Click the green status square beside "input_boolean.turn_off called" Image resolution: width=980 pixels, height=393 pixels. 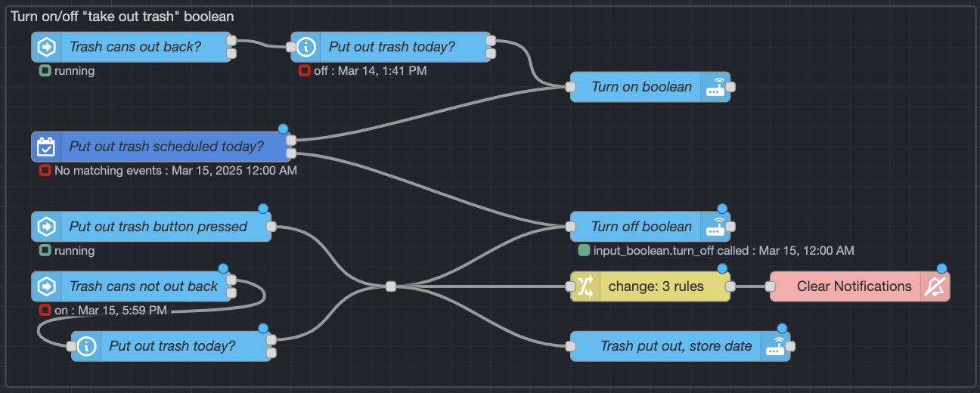(584, 250)
